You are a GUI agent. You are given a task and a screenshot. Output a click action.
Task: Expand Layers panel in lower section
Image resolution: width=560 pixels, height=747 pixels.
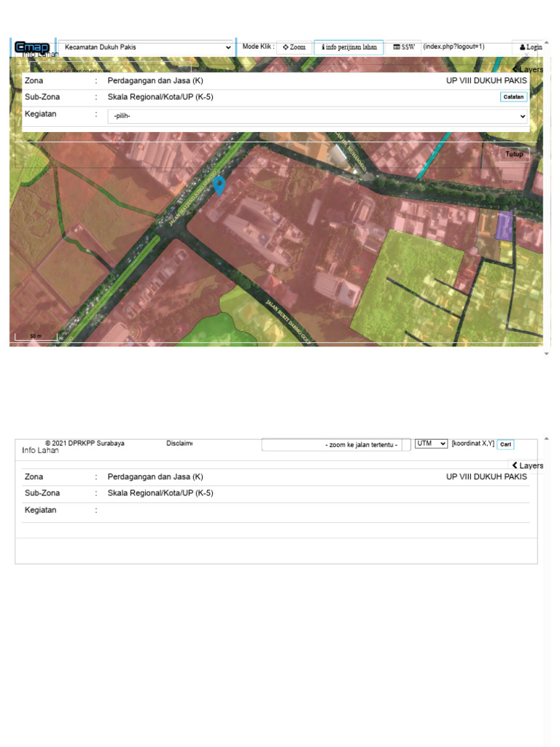(528, 465)
